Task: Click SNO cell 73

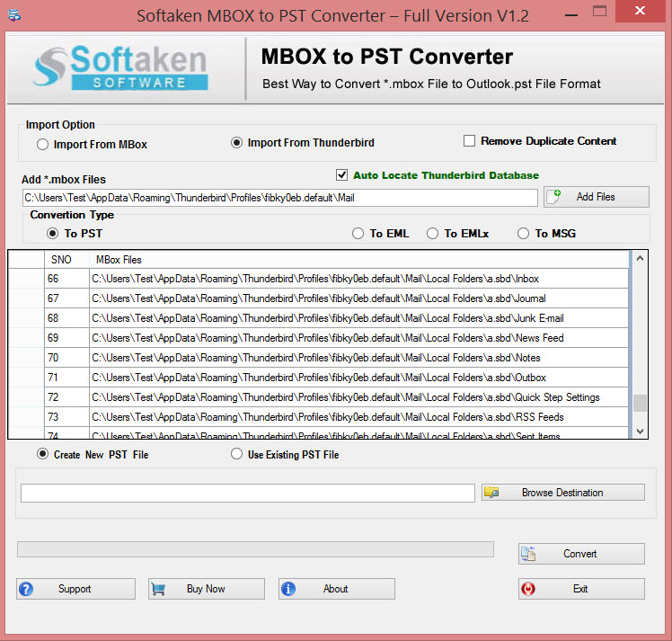Action: click(x=66, y=417)
